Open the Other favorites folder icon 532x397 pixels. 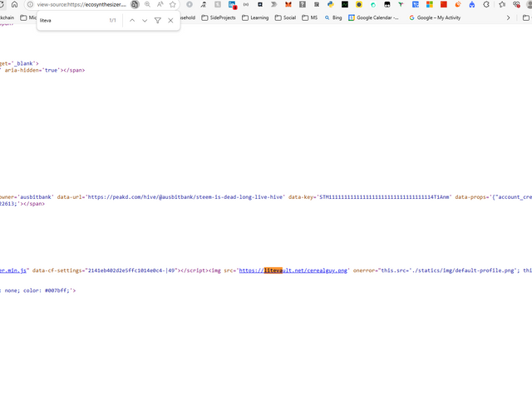pos(526,17)
